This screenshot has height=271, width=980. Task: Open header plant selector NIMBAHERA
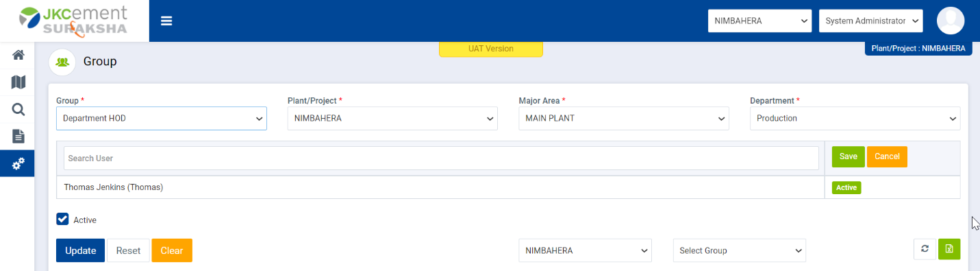[759, 21]
